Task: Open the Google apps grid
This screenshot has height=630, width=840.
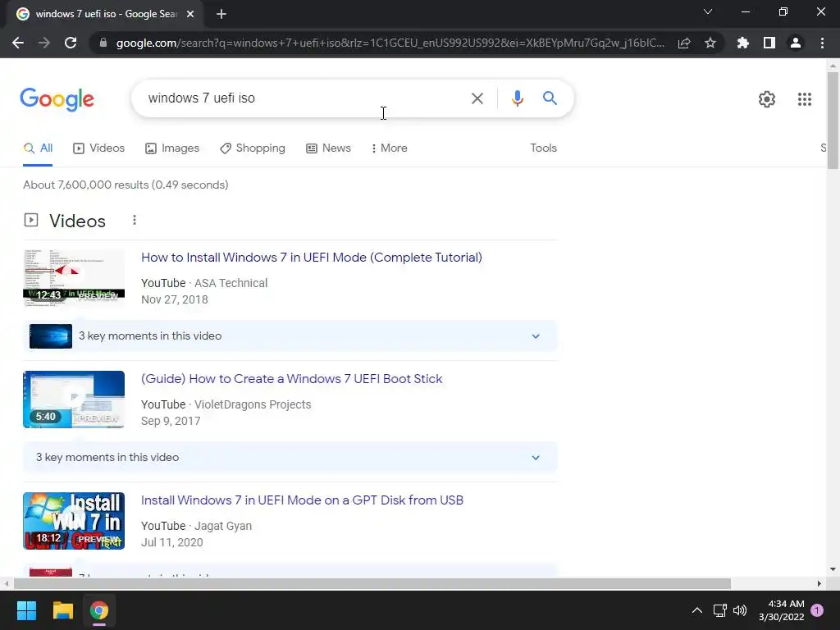Action: 804,99
